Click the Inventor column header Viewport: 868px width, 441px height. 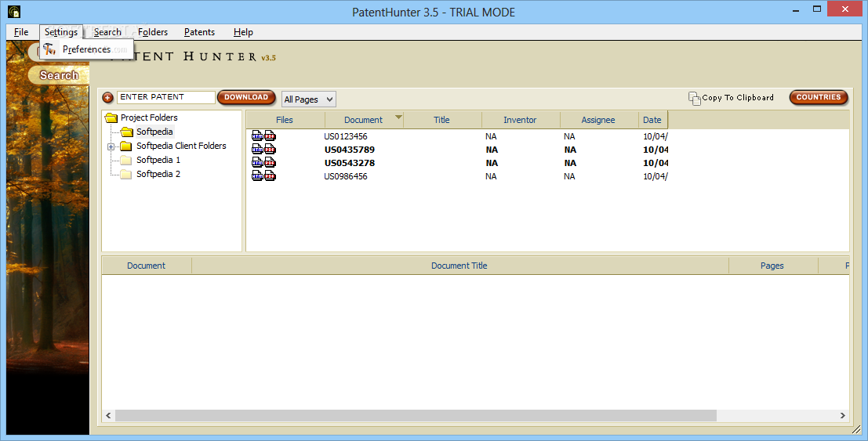click(520, 120)
